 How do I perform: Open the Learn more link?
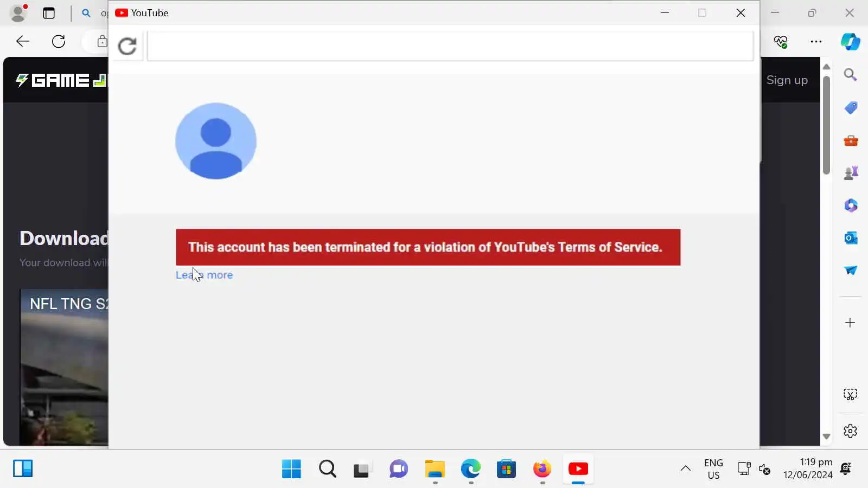tap(204, 275)
